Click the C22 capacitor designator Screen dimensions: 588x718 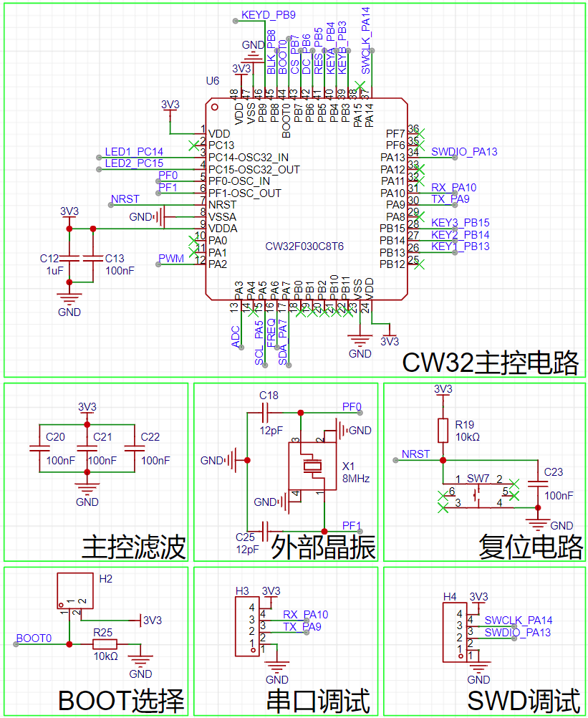[x=150, y=437]
